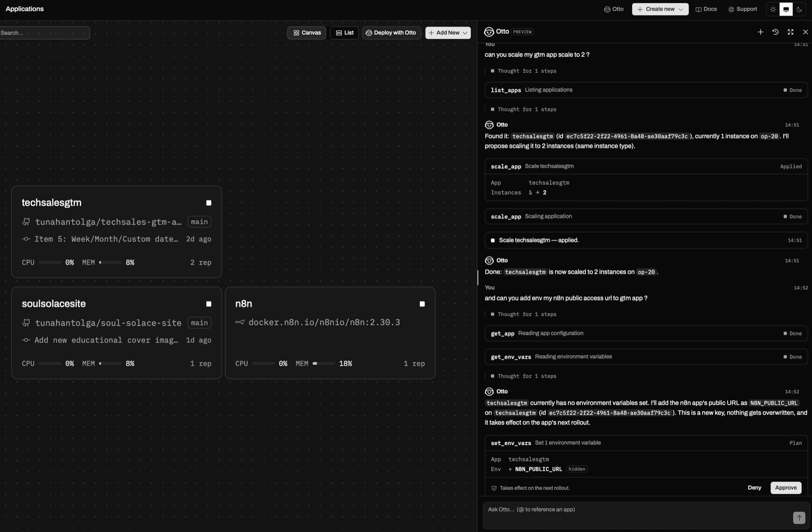Click main branch badge on soulsolacesite card
812x532 pixels.
[x=199, y=323]
